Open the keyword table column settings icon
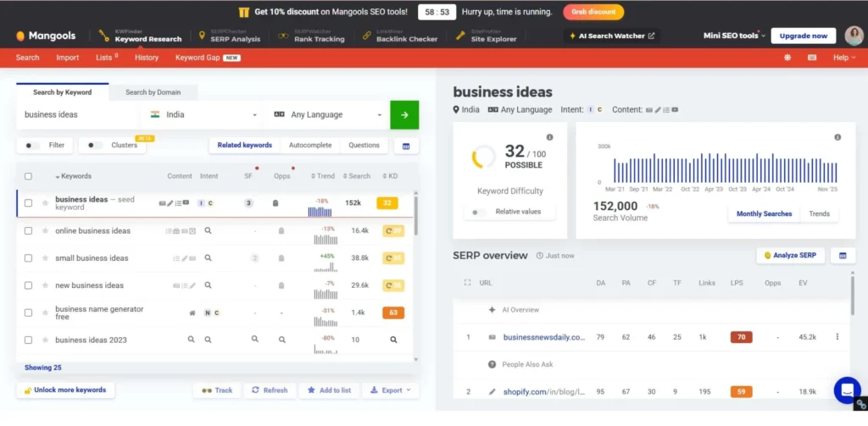 tap(405, 146)
